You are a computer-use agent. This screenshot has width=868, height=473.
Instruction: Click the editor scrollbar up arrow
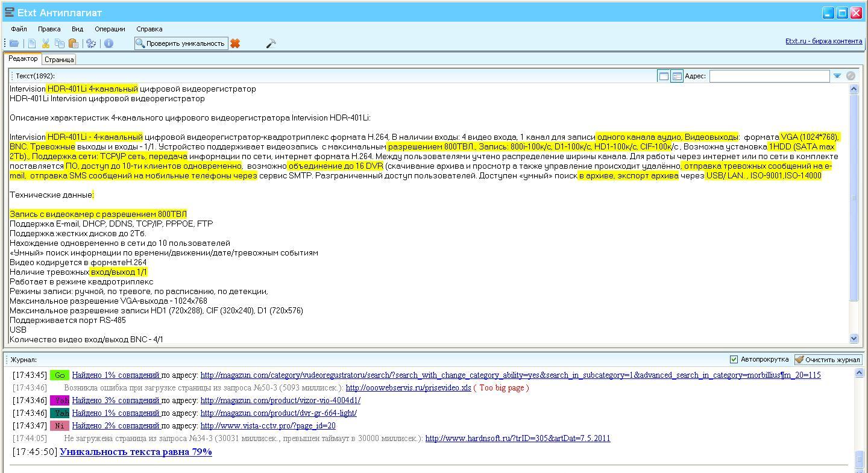pyautogui.click(x=854, y=89)
